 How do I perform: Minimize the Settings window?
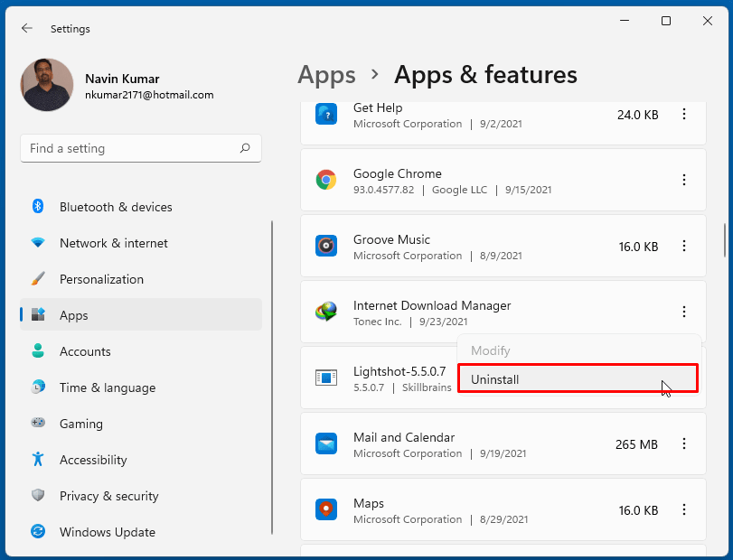[x=625, y=21]
